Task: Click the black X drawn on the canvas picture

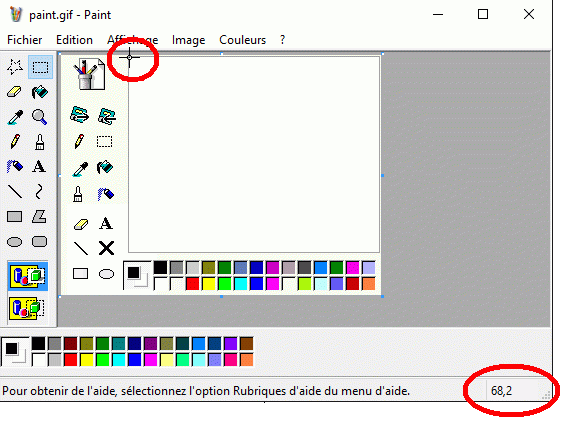Action: pyautogui.click(x=106, y=248)
